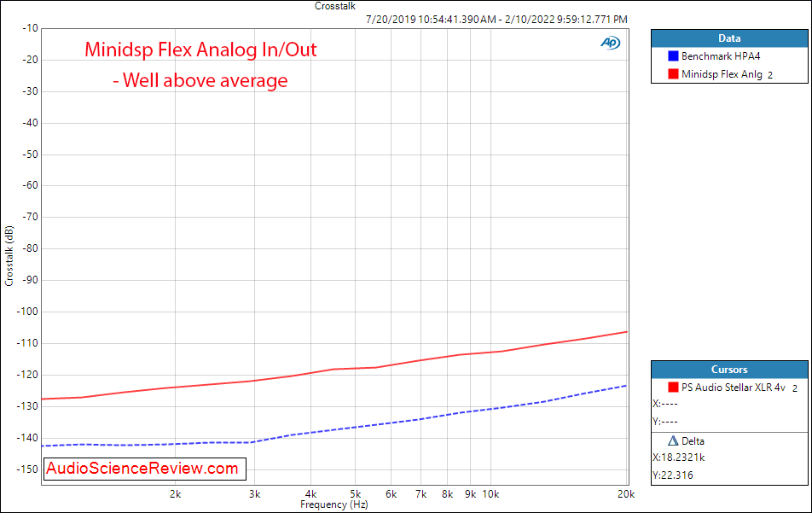The width and height of the screenshot is (812, 513).
Task: Click the delta X:18.2321k value
Action: click(678, 458)
